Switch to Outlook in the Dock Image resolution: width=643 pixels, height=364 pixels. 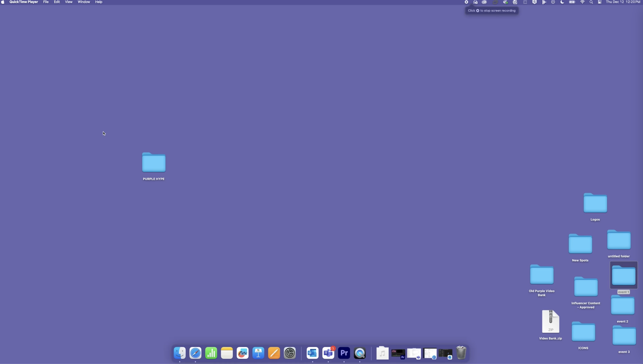coord(312,353)
